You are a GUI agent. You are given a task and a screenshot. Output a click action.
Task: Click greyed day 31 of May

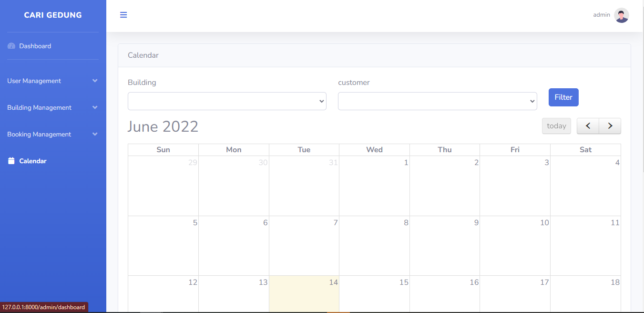click(333, 163)
